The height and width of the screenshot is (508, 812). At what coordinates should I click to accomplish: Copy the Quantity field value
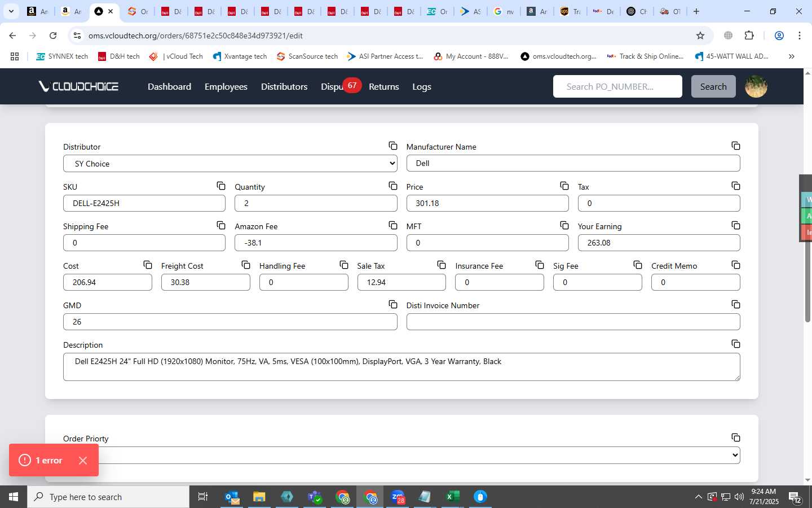pyautogui.click(x=393, y=186)
